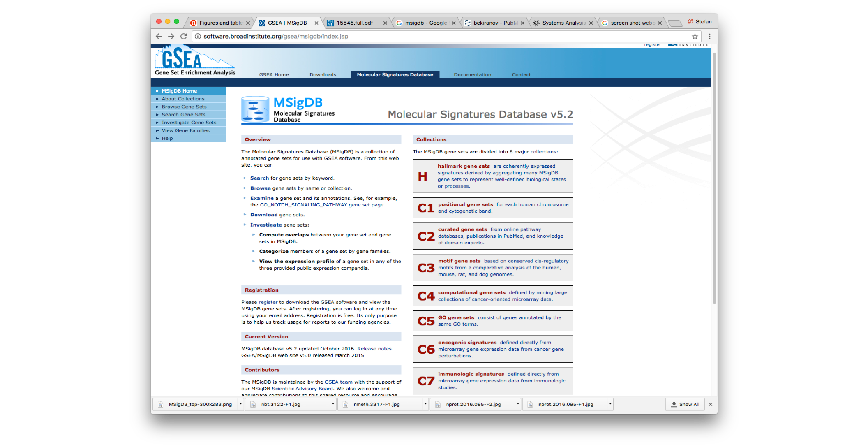Click the C2 collection icon

(426, 236)
